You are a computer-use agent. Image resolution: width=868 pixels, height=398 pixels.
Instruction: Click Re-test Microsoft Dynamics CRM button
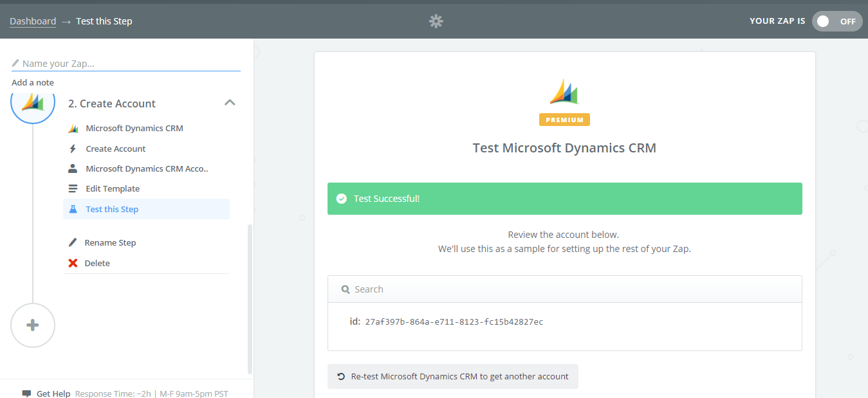[x=453, y=377]
